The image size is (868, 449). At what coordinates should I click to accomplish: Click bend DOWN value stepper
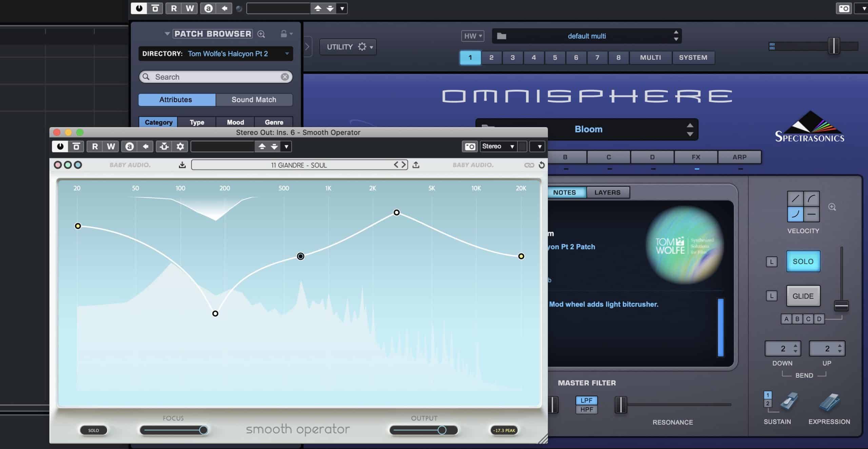click(x=795, y=349)
